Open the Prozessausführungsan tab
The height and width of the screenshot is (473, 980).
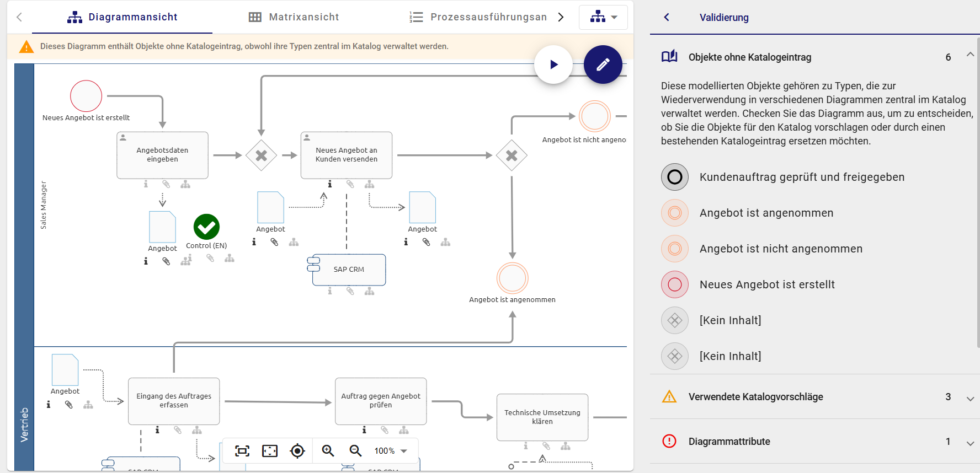tap(478, 17)
